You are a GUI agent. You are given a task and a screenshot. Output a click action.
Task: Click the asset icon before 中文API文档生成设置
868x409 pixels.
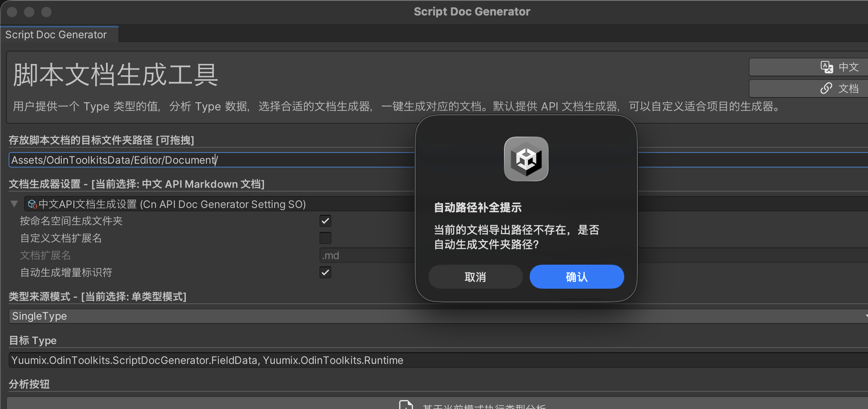pos(32,204)
